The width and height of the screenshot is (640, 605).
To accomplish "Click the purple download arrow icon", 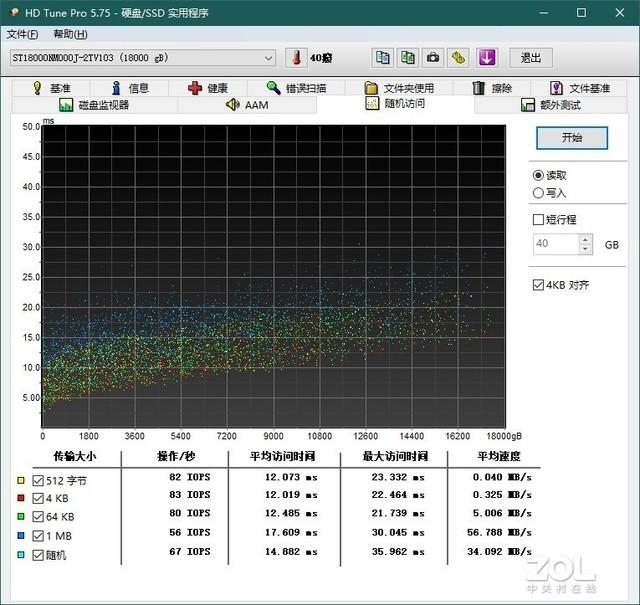I will [487, 58].
